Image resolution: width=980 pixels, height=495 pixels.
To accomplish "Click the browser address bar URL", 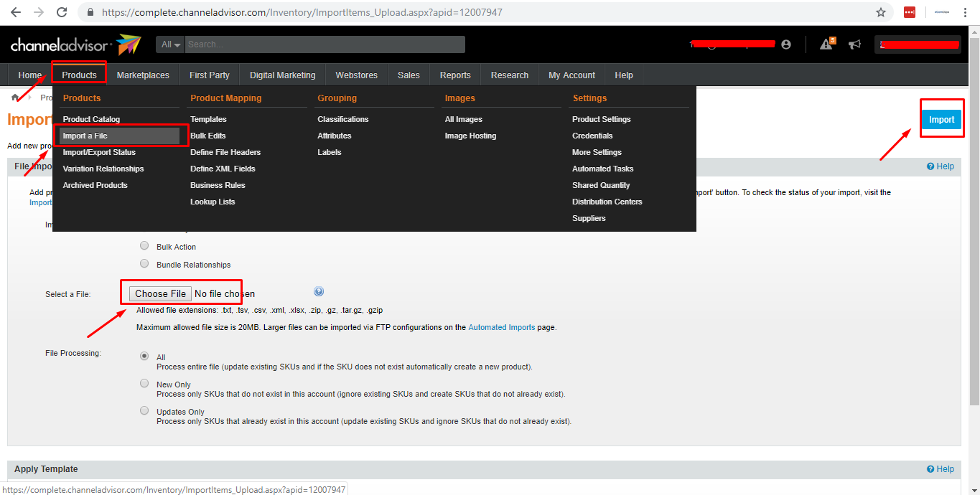I will point(302,13).
